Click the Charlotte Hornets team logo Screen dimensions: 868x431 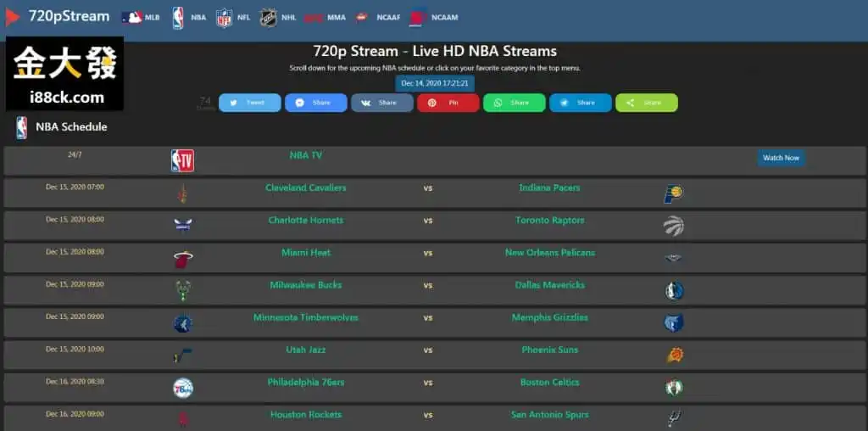183,225
